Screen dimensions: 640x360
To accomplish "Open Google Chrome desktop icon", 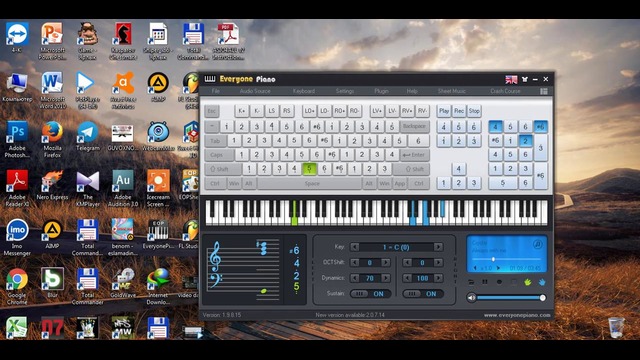I will point(17,286).
